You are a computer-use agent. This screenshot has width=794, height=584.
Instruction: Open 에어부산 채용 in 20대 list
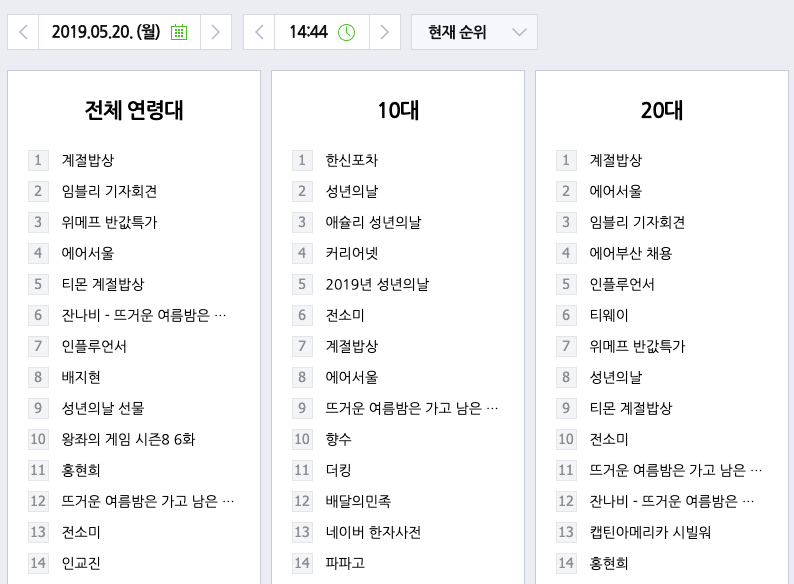630,253
